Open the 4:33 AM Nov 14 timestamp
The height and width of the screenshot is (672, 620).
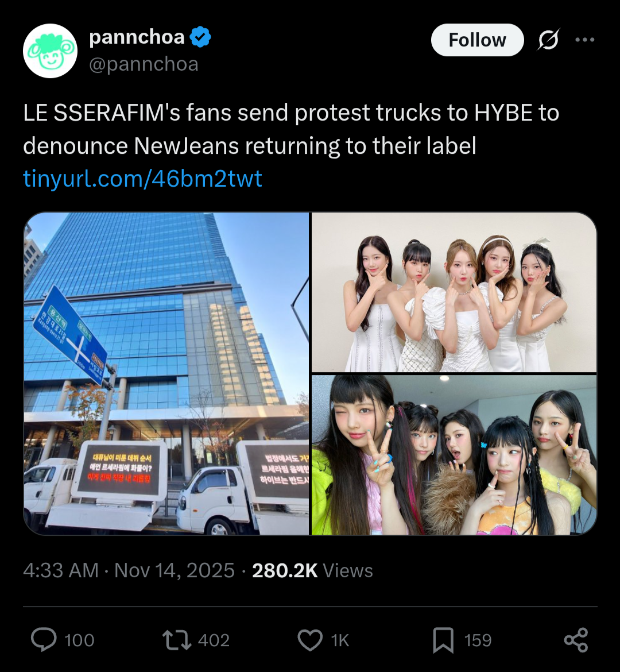point(129,570)
